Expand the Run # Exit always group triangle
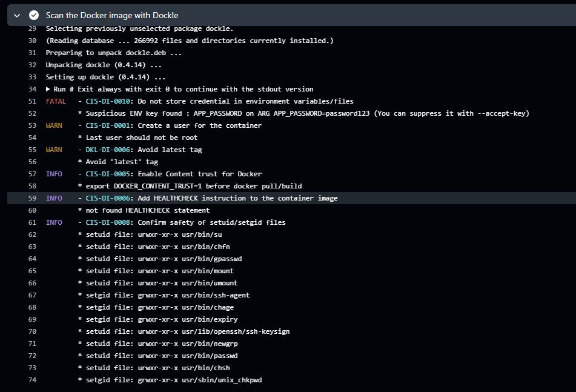Screen dimensions: 576x392 [x=48, y=89]
